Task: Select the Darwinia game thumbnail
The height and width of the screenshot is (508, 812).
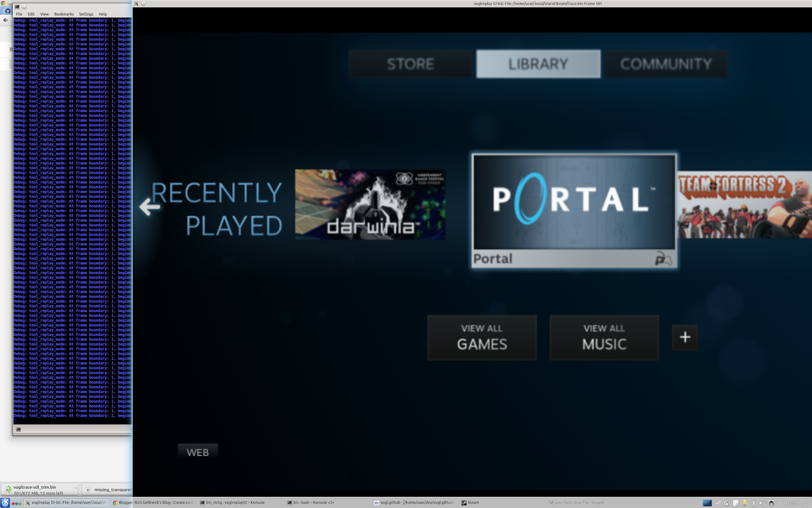Action: pyautogui.click(x=370, y=204)
